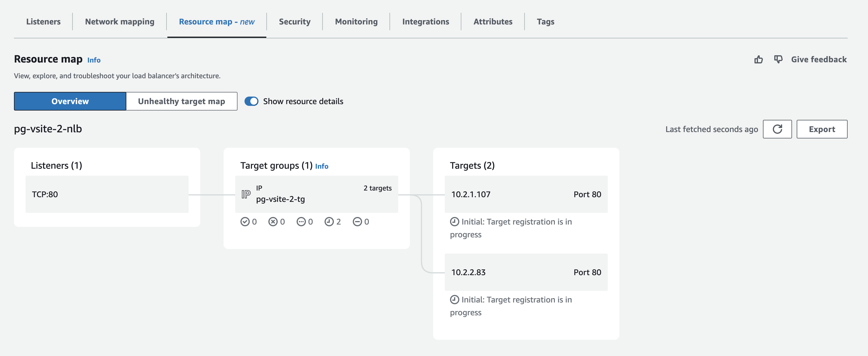Image resolution: width=868 pixels, height=356 pixels.
Task: Click the thumbs down feedback icon
Action: click(x=778, y=59)
